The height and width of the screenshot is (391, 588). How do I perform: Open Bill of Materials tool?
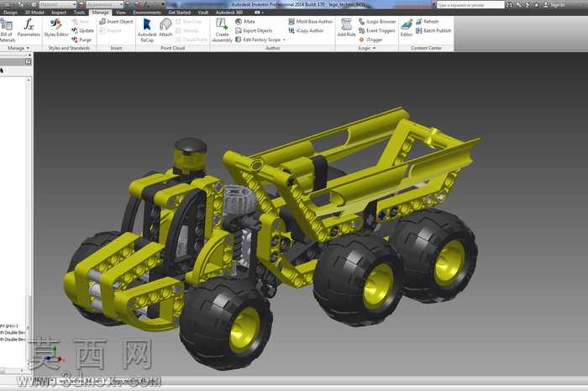7,30
